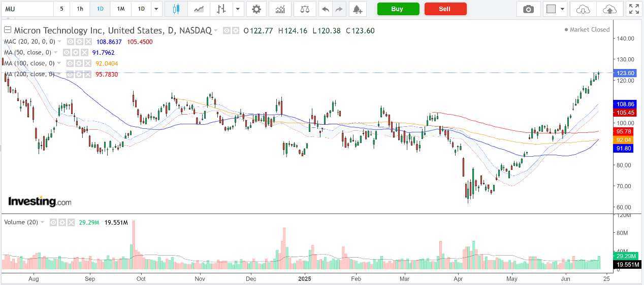Screen dimensions: 644x285
Task: Click the 92.04 MA100 price axis label
Action: tap(625, 139)
